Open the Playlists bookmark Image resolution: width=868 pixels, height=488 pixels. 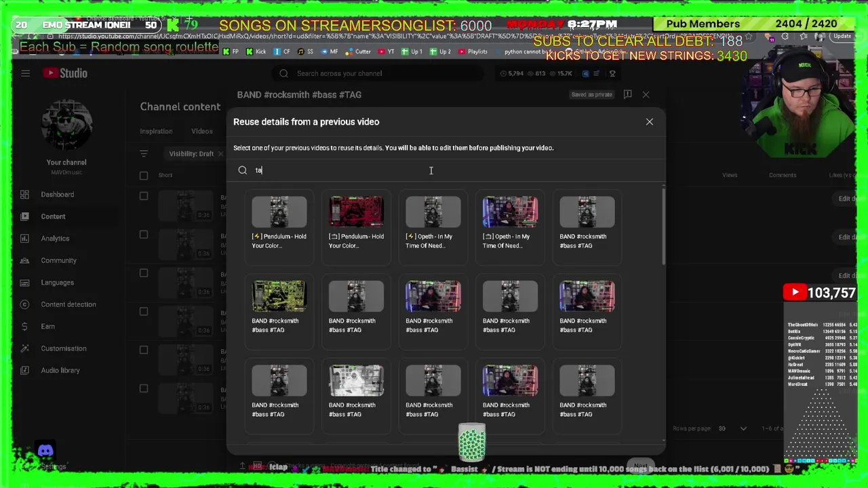coord(473,52)
